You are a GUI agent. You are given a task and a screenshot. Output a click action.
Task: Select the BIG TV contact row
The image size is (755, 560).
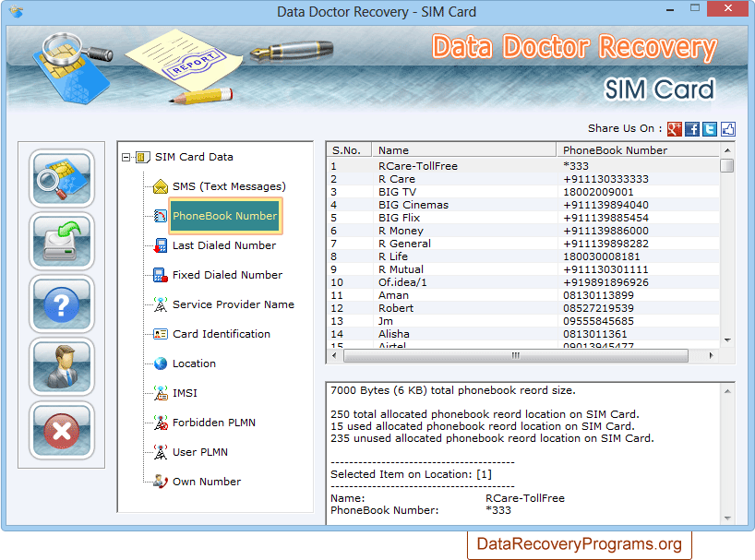click(523, 192)
